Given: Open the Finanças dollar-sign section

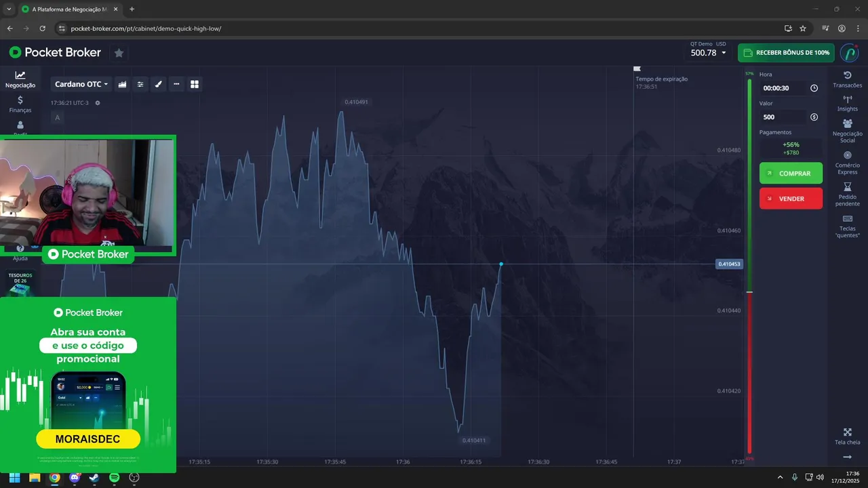Looking at the screenshot, I should point(20,104).
